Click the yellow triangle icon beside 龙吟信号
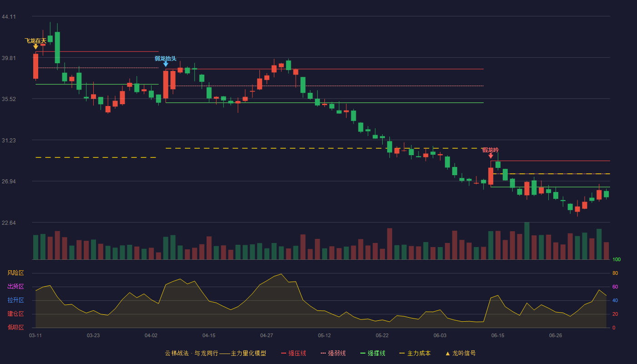Viewport: 637px width, 364px height. click(x=448, y=353)
